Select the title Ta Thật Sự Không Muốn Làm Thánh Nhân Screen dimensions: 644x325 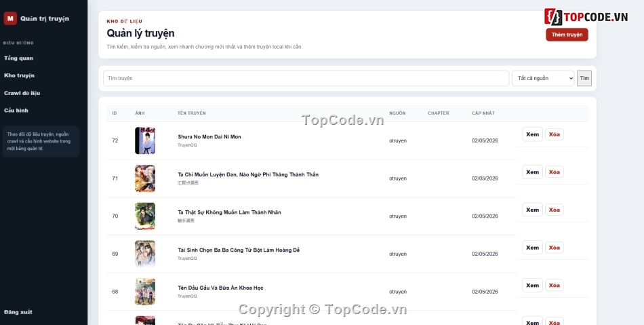[x=229, y=212]
